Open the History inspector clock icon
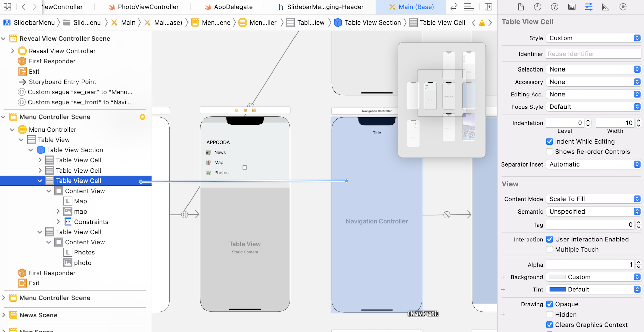The height and width of the screenshot is (332, 644). click(537, 7)
